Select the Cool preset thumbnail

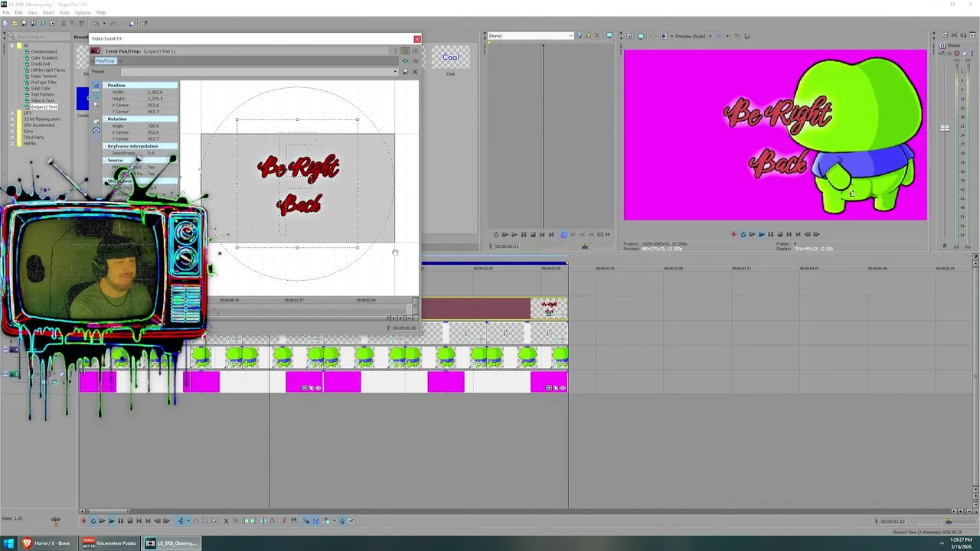click(x=450, y=57)
